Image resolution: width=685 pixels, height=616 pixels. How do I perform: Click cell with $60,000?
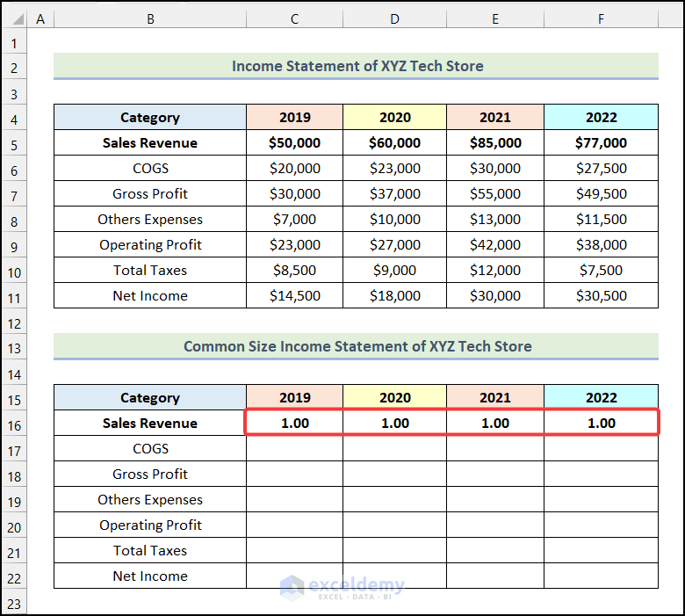(395, 142)
